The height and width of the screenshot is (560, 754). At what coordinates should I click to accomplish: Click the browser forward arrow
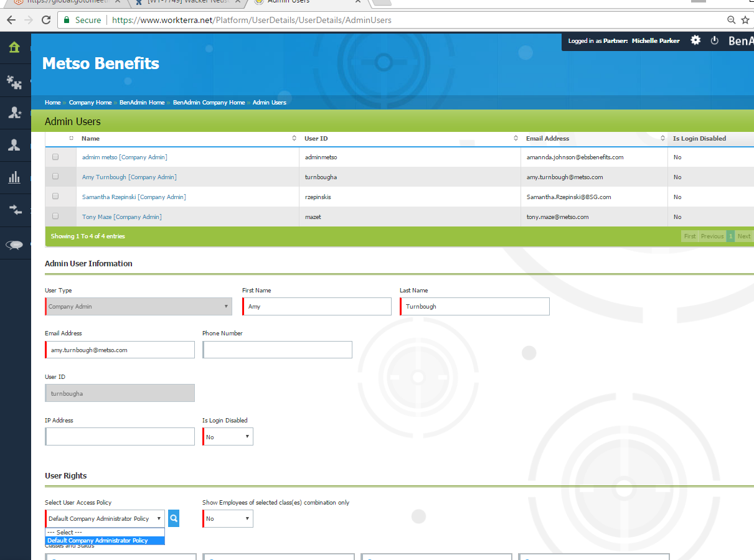(x=28, y=20)
